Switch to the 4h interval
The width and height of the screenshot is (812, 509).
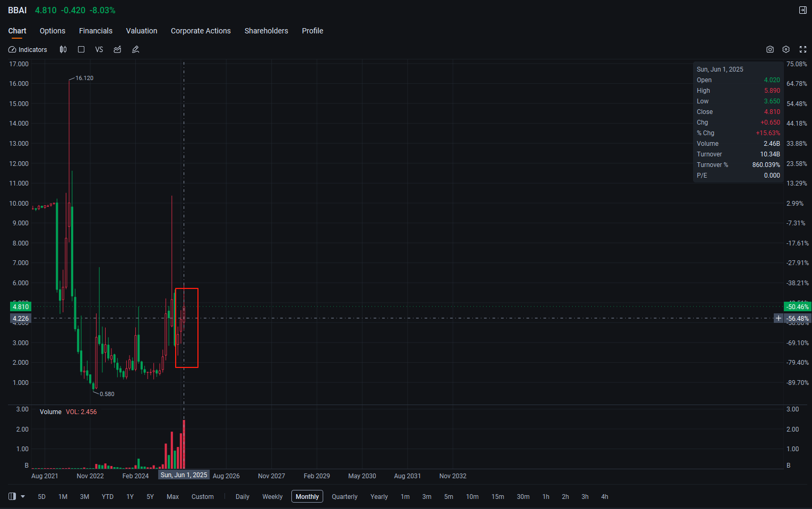click(x=604, y=497)
